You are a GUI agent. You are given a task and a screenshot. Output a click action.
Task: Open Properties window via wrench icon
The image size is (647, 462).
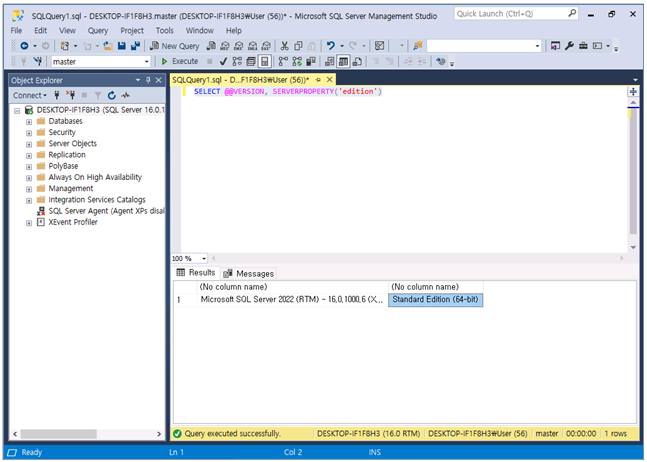coord(569,46)
